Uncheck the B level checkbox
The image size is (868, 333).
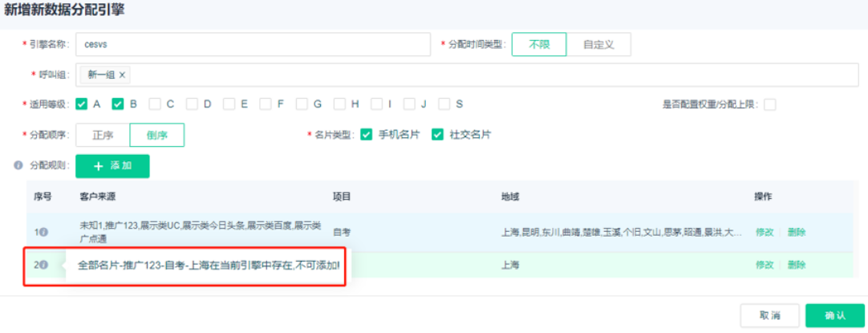tap(118, 104)
